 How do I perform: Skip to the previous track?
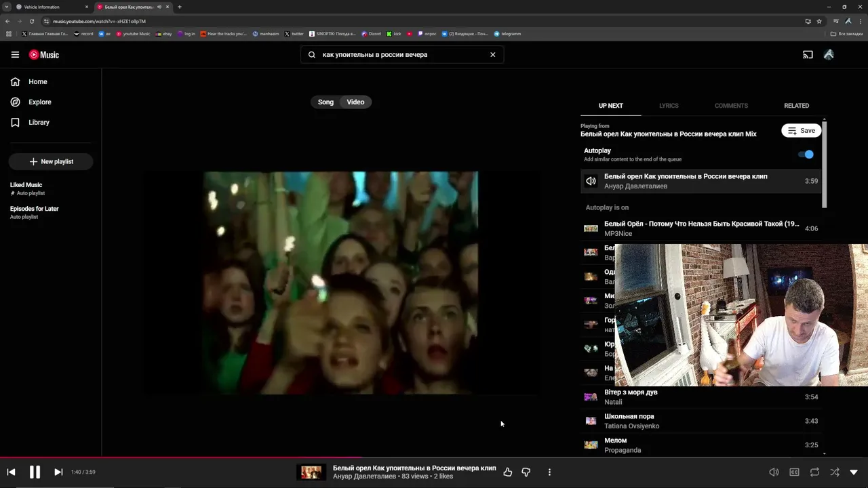tap(11, 472)
